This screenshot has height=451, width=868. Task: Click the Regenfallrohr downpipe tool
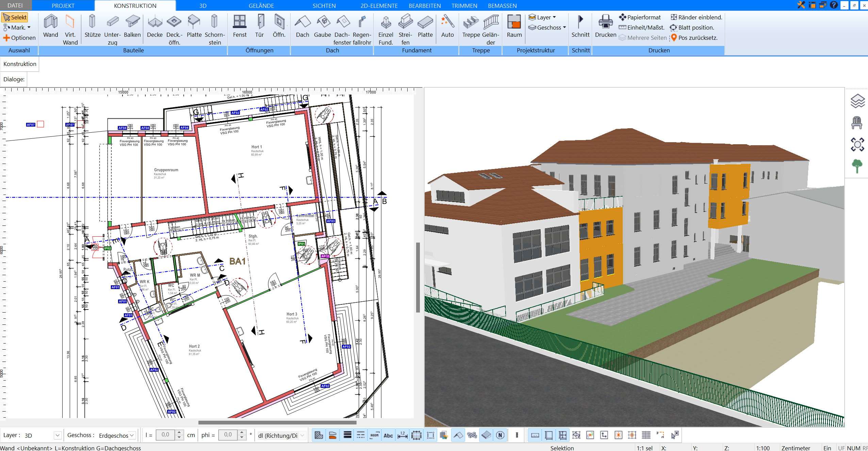362,30
